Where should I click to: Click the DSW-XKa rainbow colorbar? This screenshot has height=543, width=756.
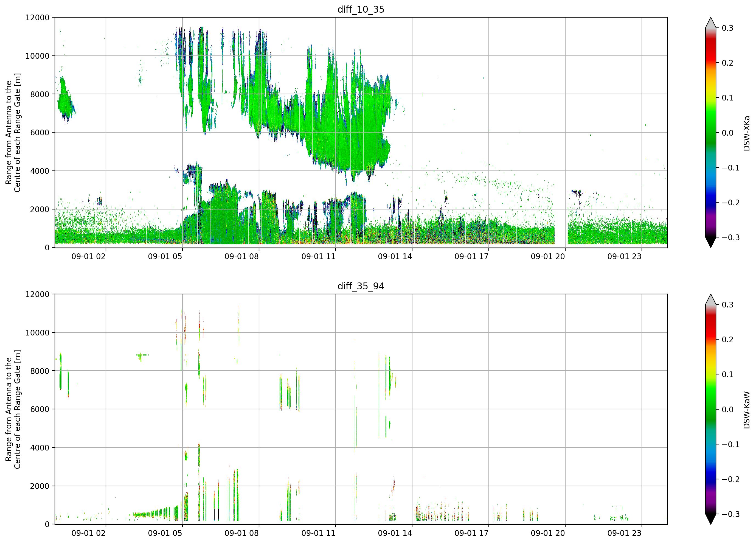[711, 132]
